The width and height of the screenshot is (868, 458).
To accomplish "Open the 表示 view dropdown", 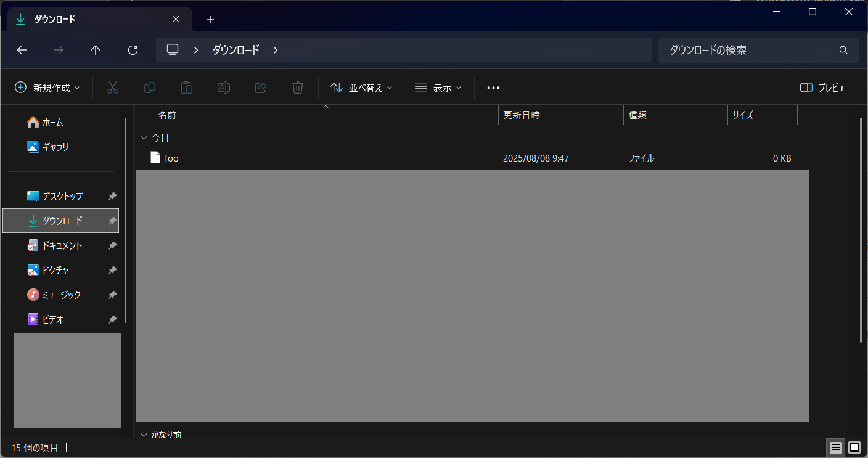I will coord(438,88).
